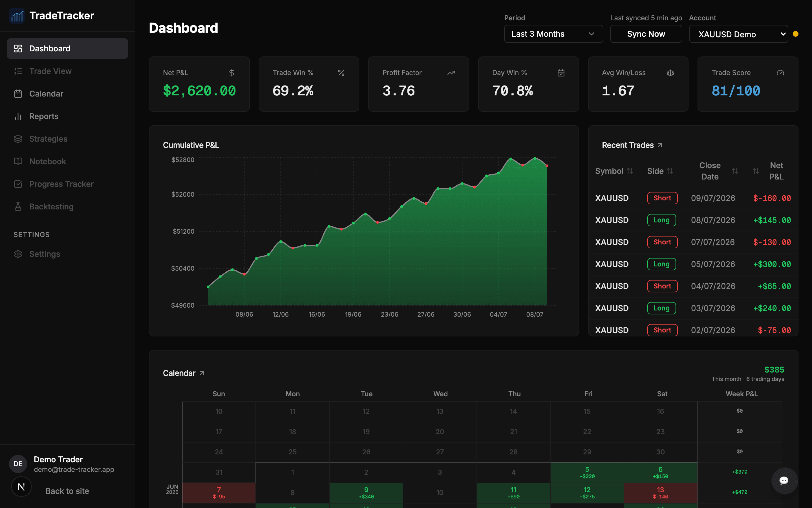This screenshot has width=812, height=508.
Task: Click the 04/07/2026 close date cell
Action: (713, 286)
